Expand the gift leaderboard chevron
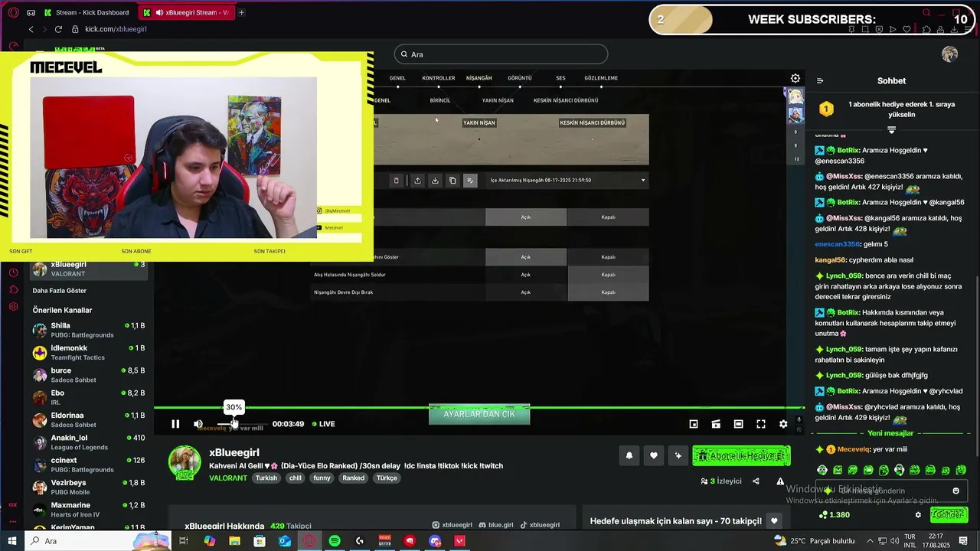Viewport: 980px width, 551px height. tap(891, 130)
